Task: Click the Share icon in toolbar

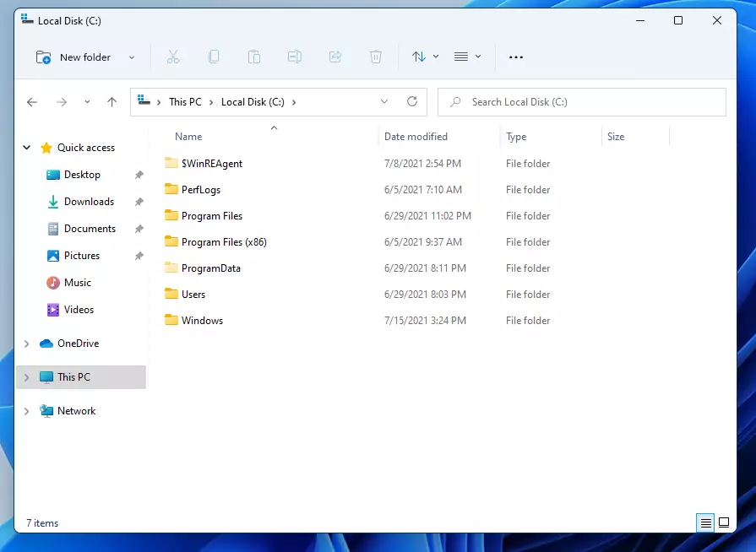Action: (335, 57)
